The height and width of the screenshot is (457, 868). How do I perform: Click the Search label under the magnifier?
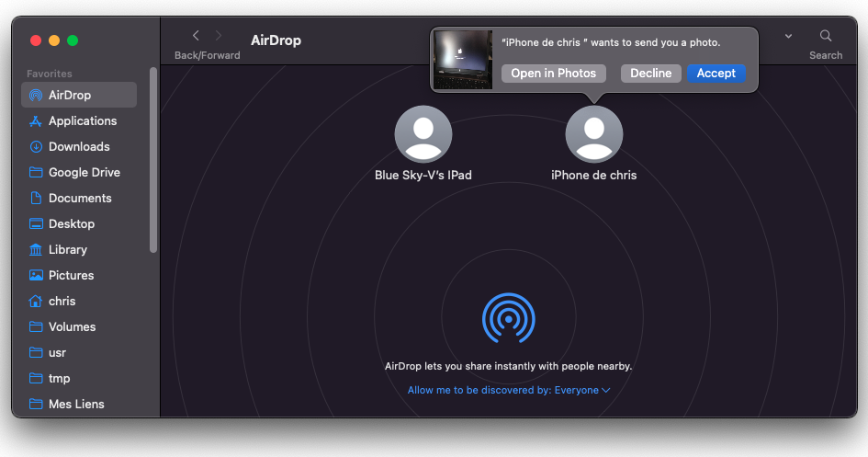click(x=826, y=55)
